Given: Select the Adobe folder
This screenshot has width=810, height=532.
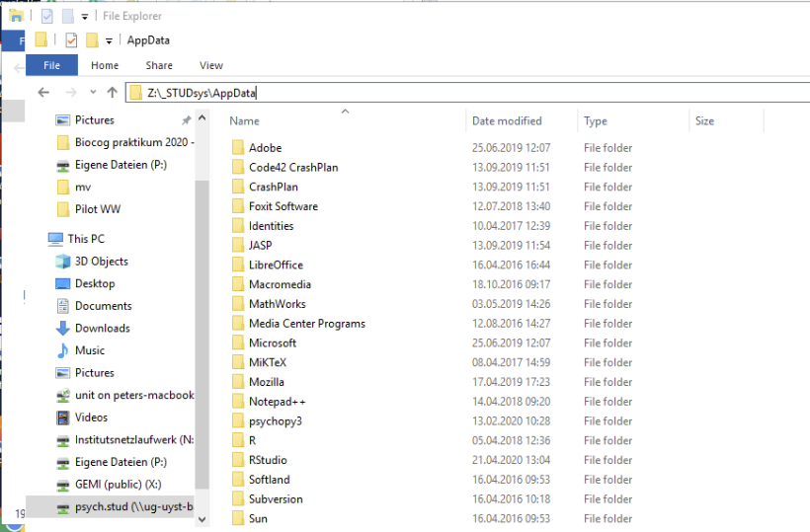Looking at the screenshot, I should pos(265,148).
